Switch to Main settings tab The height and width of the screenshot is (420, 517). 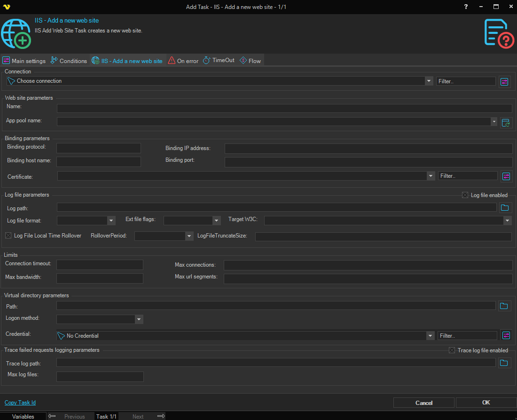point(24,61)
